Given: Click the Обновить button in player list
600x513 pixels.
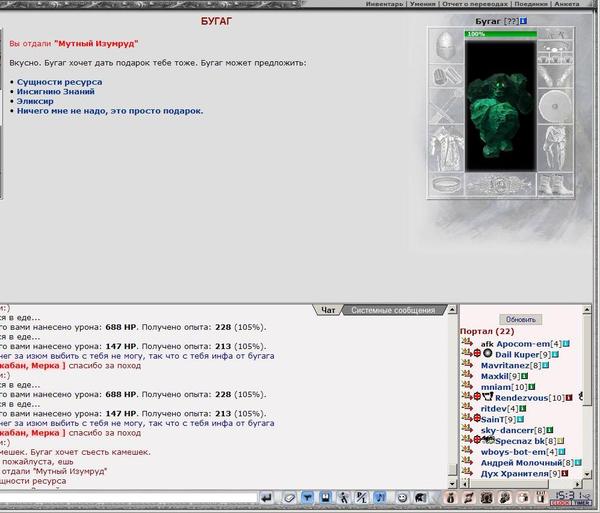Looking at the screenshot, I should tap(520, 319).
